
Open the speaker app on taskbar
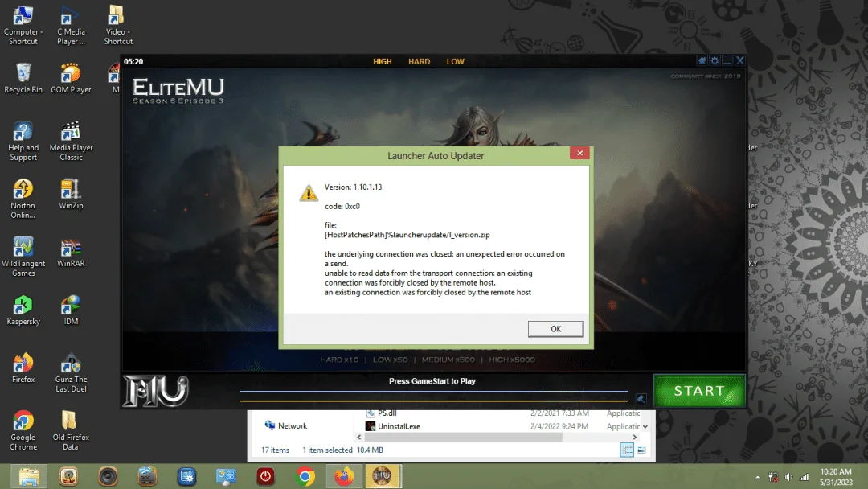(x=108, y=476)
